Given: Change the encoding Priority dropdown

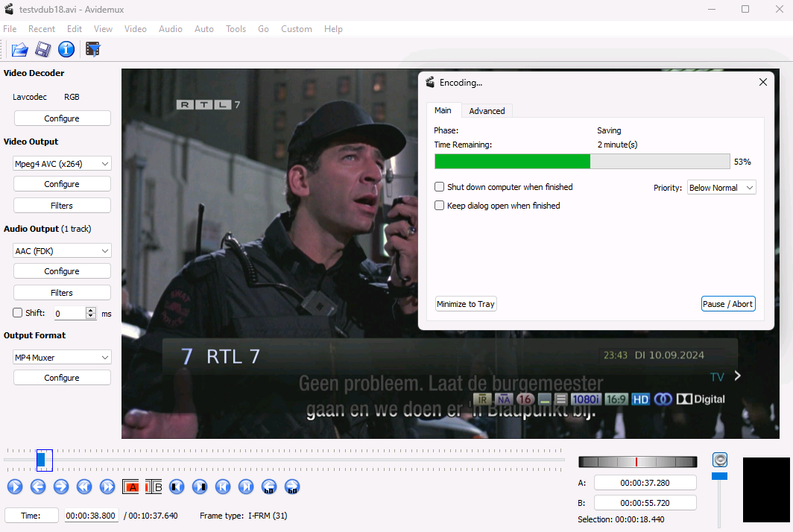Looking at the screenshot, I should tap(721, 188).
